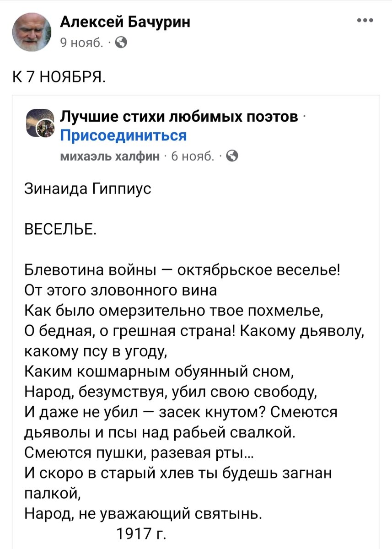Click the group avatar of «Лучшие стихи любимых поэтов»
The height and width of the screenshot is (549, 392).
[x=41, y=121]
